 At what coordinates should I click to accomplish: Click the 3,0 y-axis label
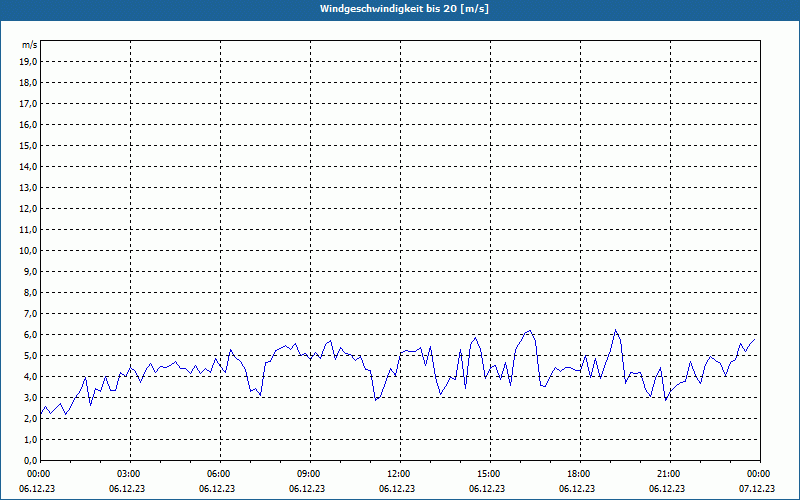30,397
